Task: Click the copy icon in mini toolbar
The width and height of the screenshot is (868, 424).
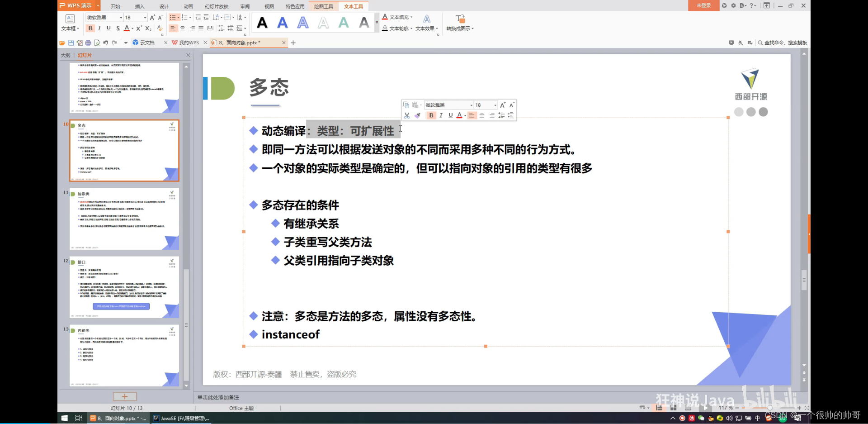Action: coord(406,105)
